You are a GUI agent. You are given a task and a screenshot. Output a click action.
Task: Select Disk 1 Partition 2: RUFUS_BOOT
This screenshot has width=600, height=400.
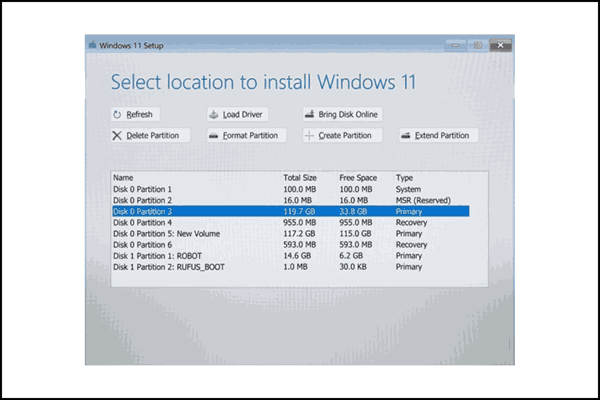point(291,267)
